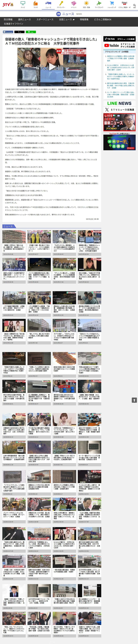Open スポーツニュース menu item
The width and height of the screenshot is (138, 644).
click(45, 20)
